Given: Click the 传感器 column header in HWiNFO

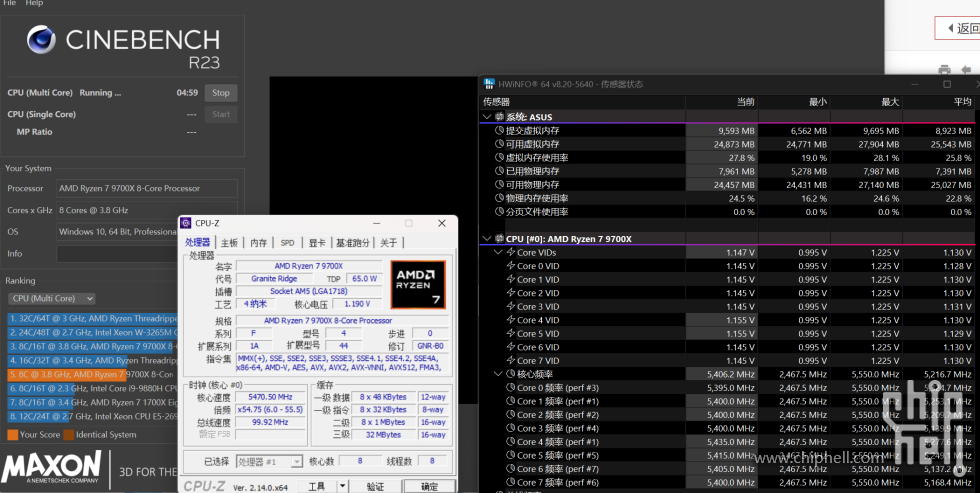Looking at the screenshot, I should click(582, 102).
